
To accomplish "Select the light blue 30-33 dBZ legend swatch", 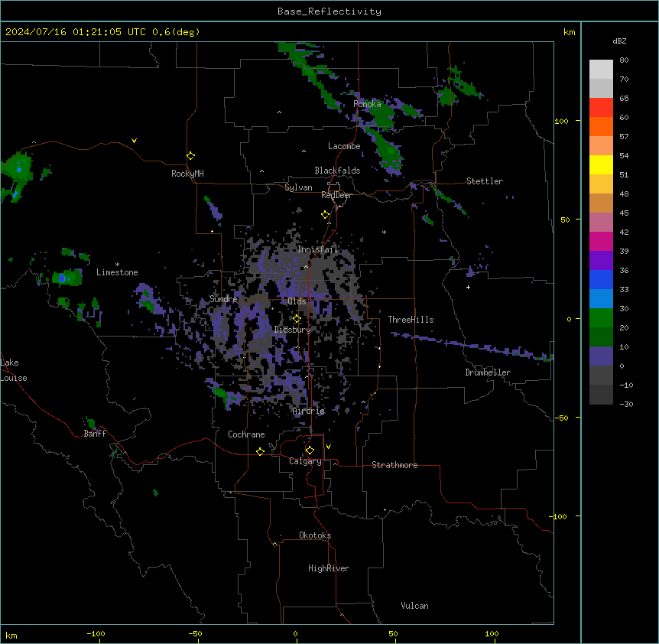I will click(601, 299).
